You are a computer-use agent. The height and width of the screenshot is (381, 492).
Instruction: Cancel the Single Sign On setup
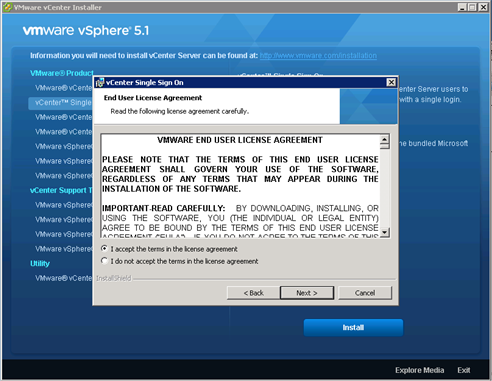pos(365,293)
